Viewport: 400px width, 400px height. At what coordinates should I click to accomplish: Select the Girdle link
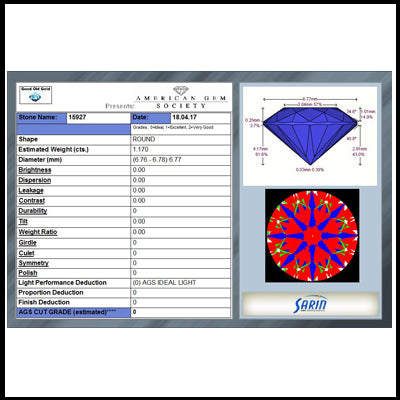click(27, 243)
